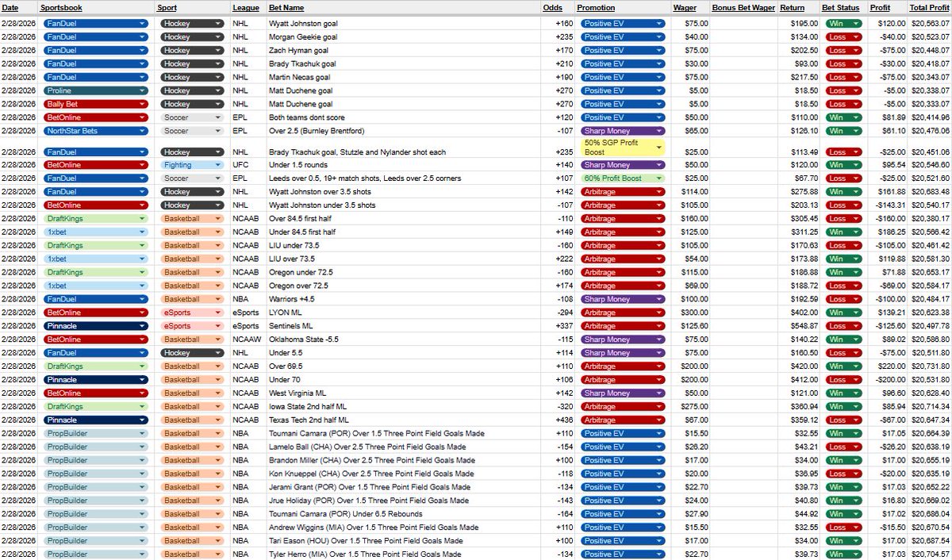Open the Bally Bet sportsbook dropdown

pyautogui.click(x=96, y=104)
